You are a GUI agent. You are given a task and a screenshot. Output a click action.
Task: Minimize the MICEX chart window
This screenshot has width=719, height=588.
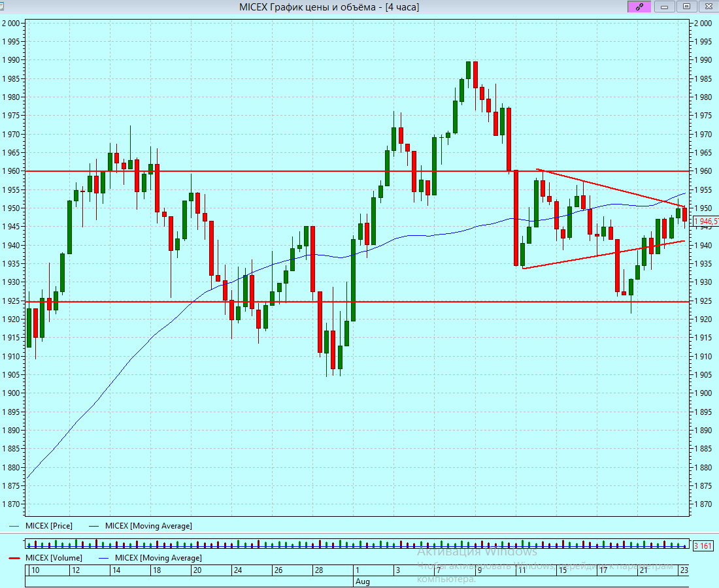[x=664, y=7]
